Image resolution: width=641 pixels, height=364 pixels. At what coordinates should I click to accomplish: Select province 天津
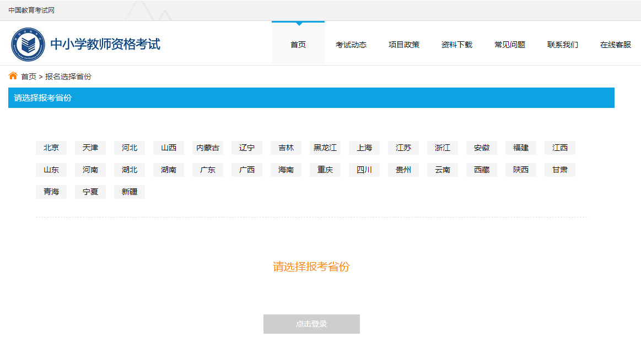[x=90, y=148]
